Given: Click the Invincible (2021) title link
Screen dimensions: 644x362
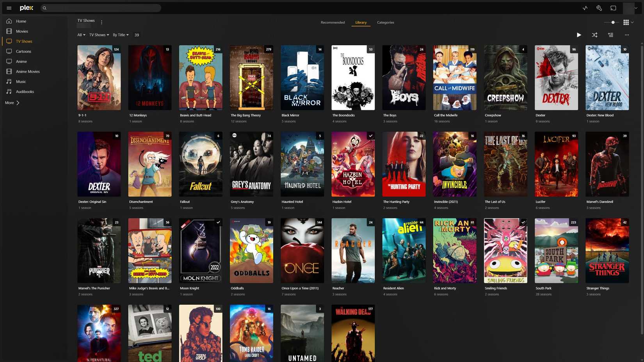Looking at the screenshot, I should point(446,202).
